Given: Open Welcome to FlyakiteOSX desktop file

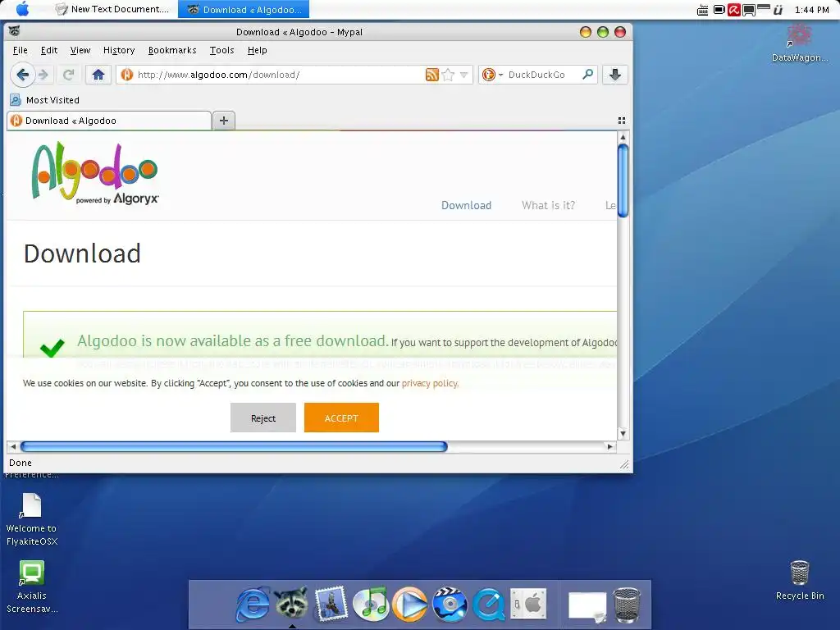Looking at the screenshot, I should point(32,519).
